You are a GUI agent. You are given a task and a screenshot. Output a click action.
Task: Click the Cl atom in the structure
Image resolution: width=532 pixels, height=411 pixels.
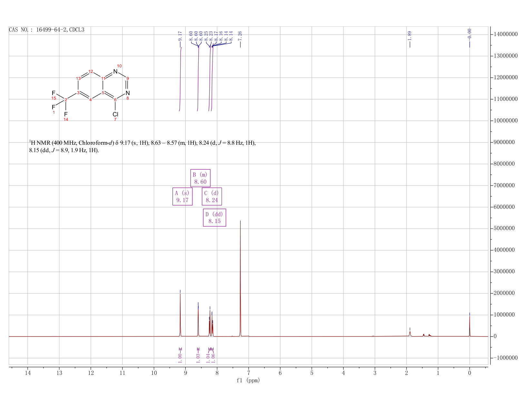115,114
